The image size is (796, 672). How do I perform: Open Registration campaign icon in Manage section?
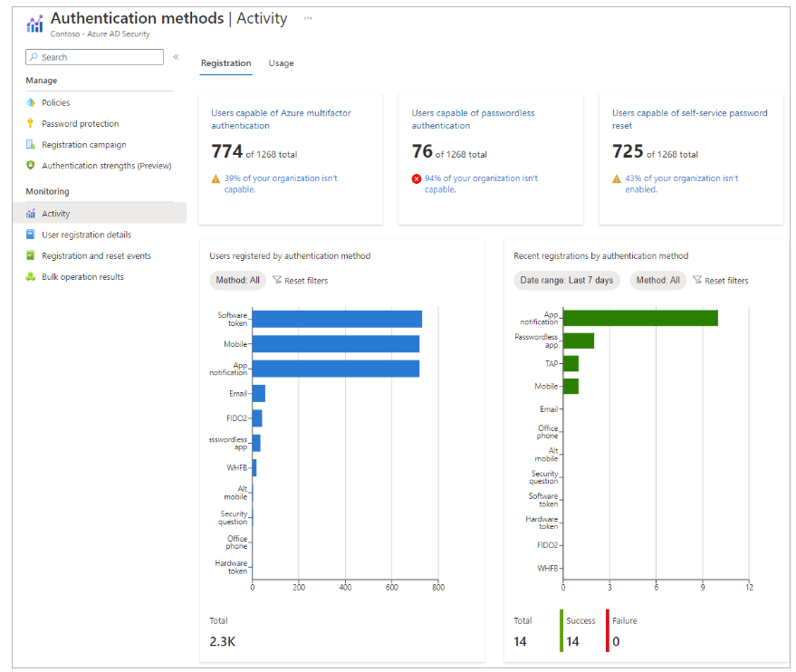pos(31,145)
